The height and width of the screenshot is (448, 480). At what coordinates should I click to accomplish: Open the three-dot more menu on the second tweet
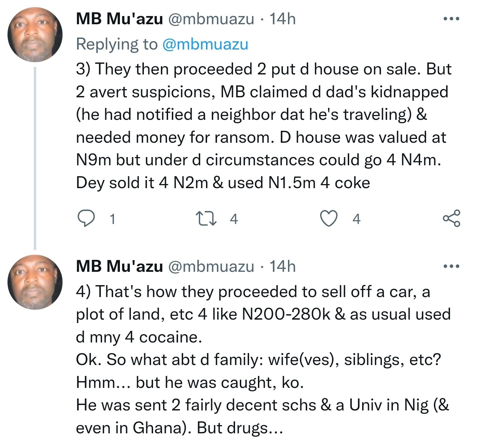[x=451, y=266]
